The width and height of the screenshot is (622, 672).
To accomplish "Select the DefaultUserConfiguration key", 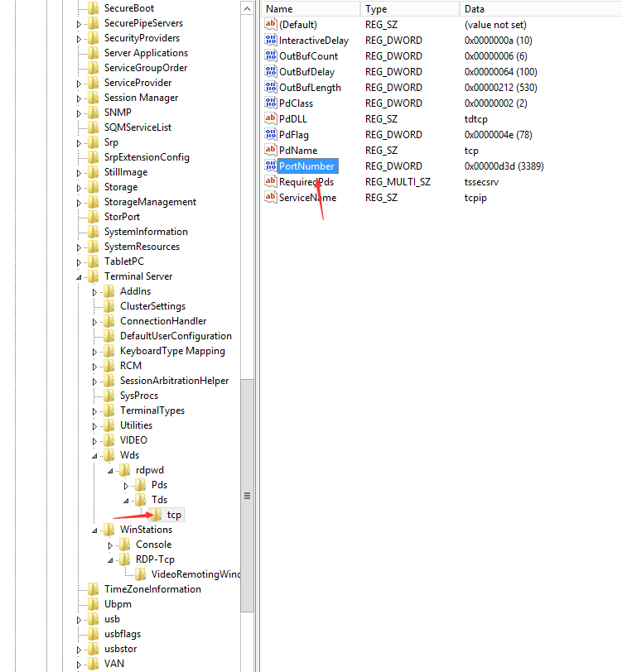I will click(176, 336).
